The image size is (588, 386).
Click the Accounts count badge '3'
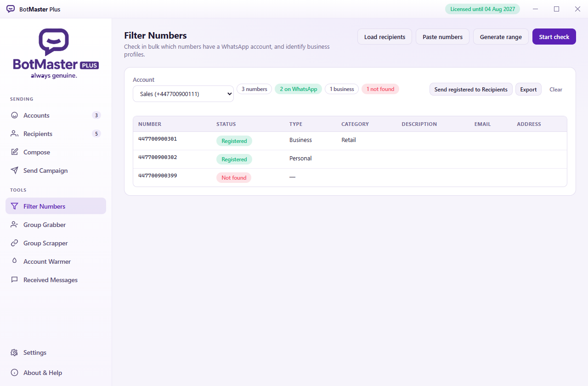click(x=96, y=115)
